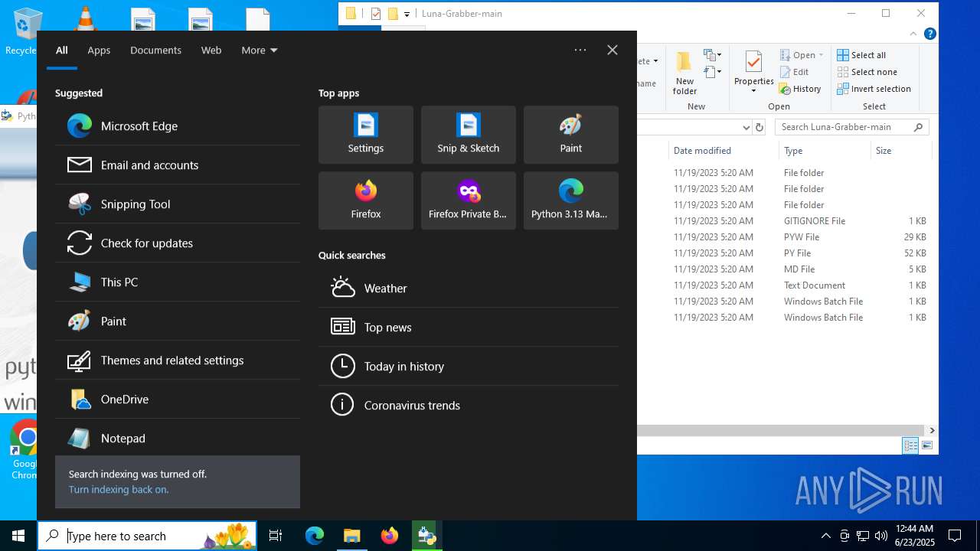The image size is (980, 551).
Task: Launch Firefox Private Browsing tile
Action: 469,201
